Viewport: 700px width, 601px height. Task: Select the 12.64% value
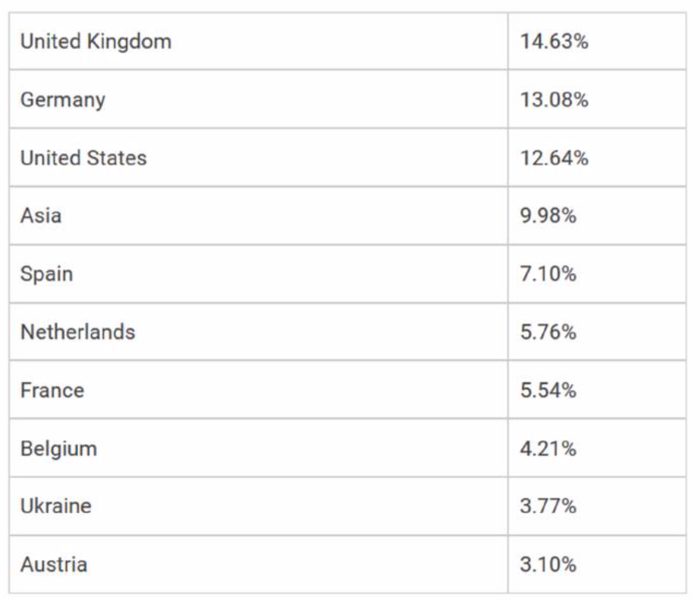(554, 158)
